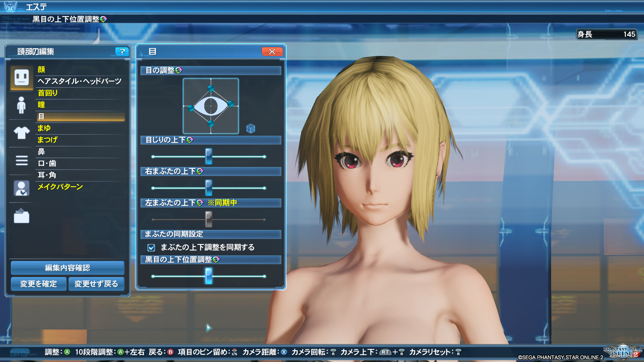Open the question mark help button
The height and width of the screenshot is (362, 644).
(122, 52)
